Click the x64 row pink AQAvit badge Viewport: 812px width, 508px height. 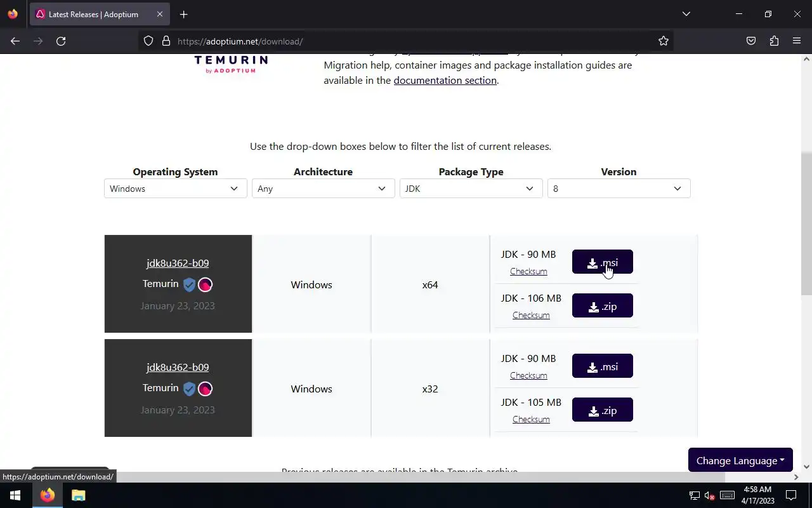pos(205,284)
